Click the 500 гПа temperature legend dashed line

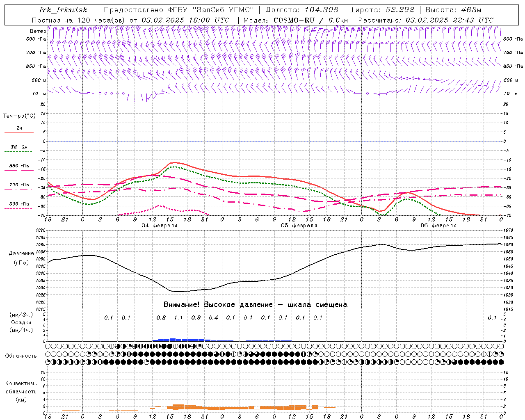tap(18, 208)
